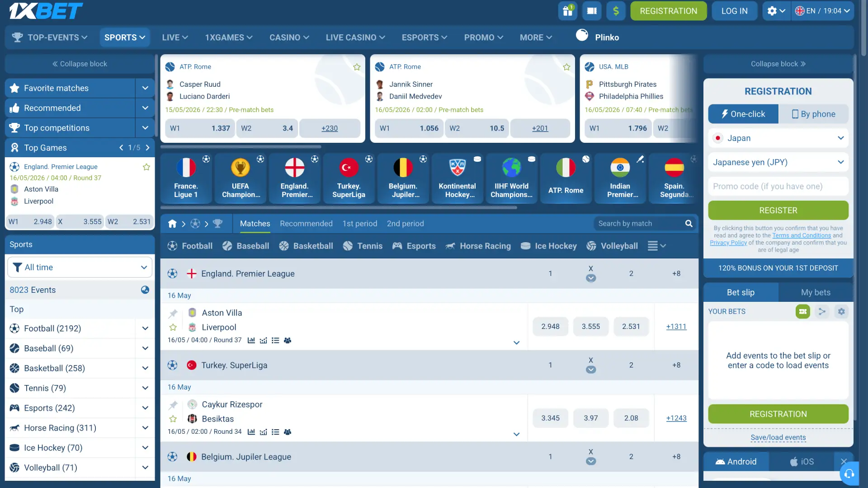
Task: Expand Football (2192) in sidebar
Action: 145,328
